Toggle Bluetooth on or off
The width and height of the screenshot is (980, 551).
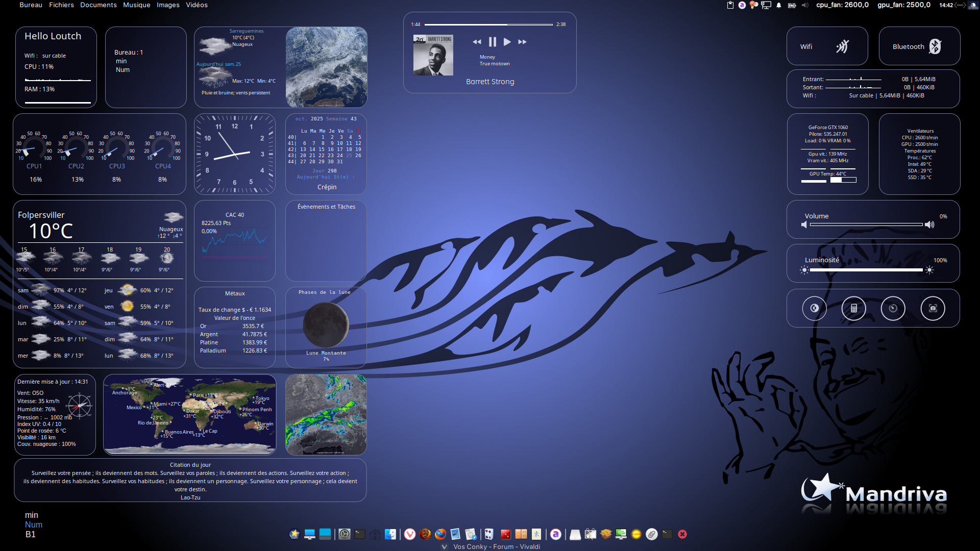tap(935, 46)
